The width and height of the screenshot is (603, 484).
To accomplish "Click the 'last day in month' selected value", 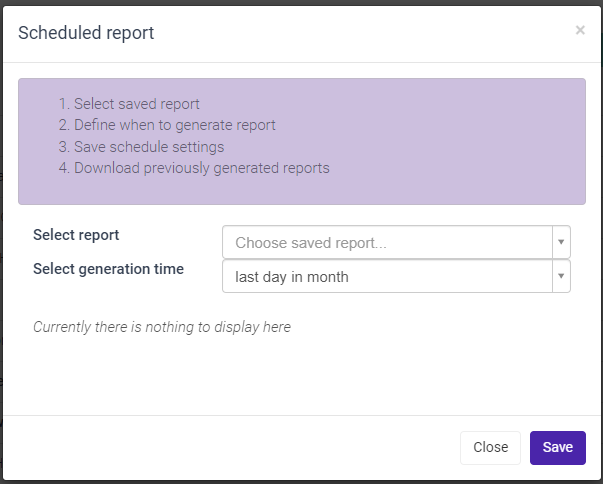I will coord(292,277).
